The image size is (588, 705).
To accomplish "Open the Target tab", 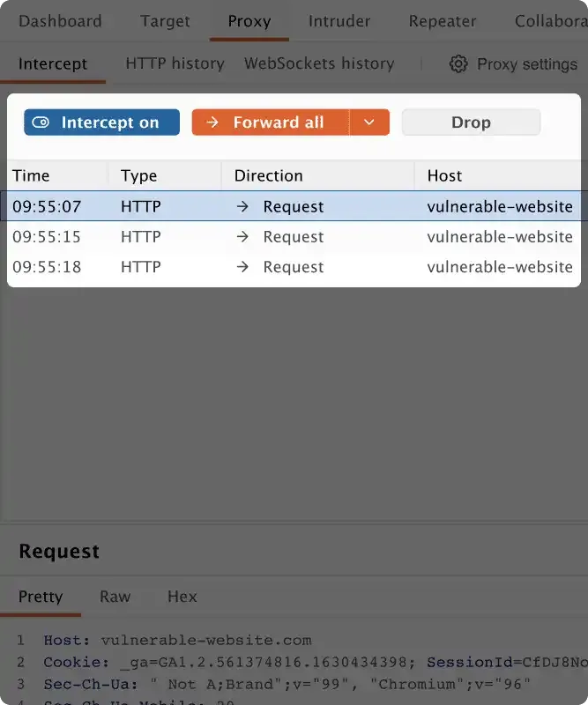I will coord(164,21).
